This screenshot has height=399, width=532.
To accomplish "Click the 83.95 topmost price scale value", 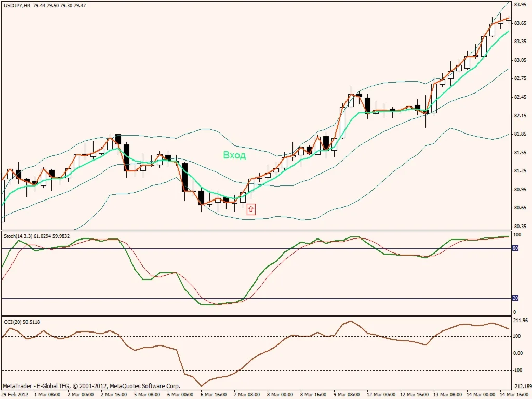I will pos(520,5).
